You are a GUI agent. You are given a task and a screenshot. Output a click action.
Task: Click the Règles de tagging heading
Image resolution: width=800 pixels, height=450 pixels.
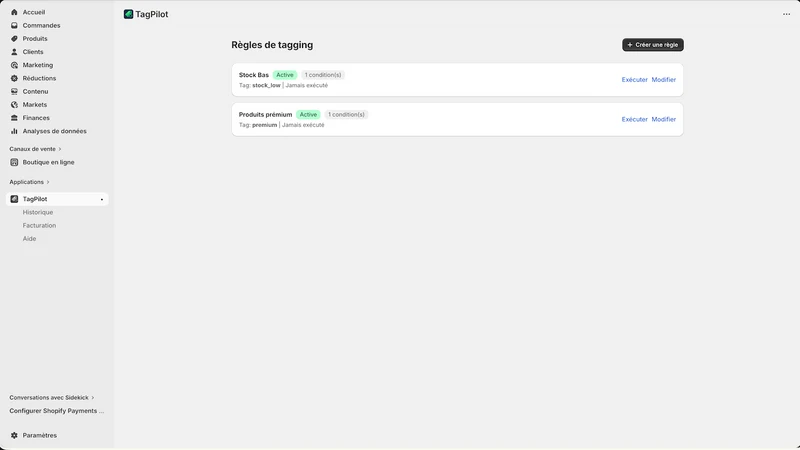(272, 45)
